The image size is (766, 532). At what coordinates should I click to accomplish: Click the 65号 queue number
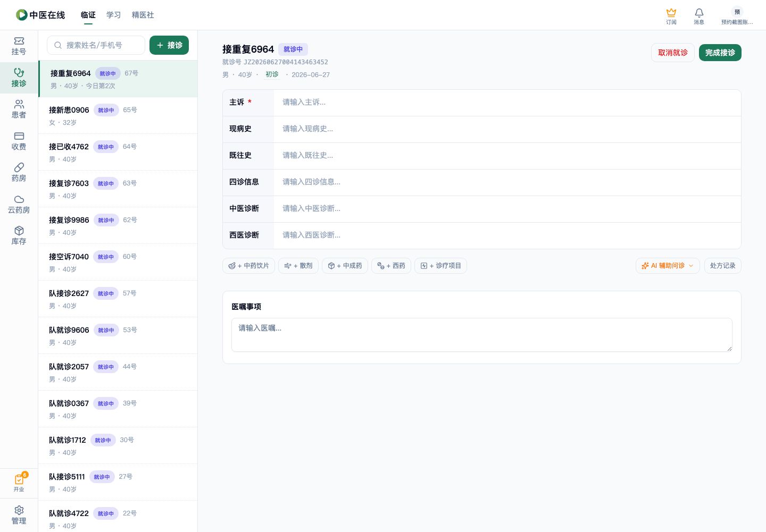(x=130, y=110)
